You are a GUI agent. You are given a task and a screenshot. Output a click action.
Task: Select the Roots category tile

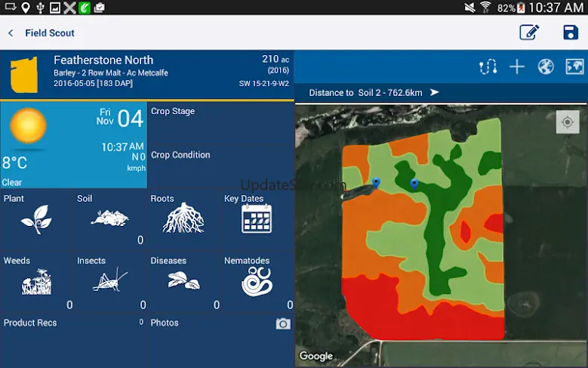[x=183, y=220]
